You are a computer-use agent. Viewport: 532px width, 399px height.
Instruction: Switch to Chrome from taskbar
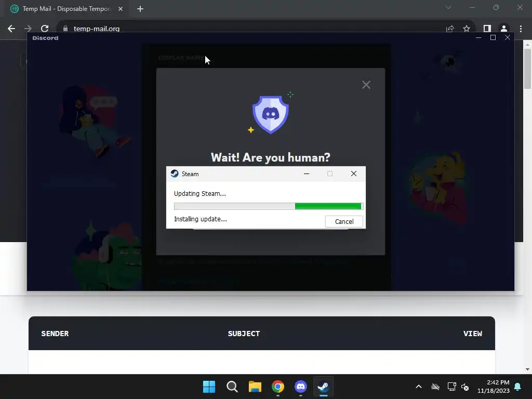(x=277, y=387)
